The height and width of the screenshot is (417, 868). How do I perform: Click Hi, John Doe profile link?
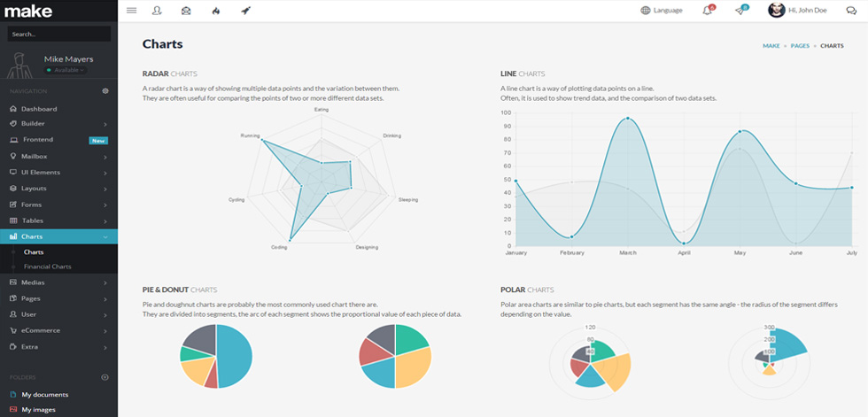[808, 10]
